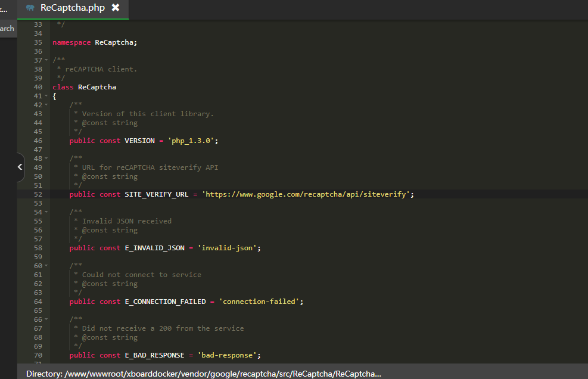The height and width of the screenshot is (379, 588).
Task: Fold the comment block at line 37
Action: coord(46,60)
